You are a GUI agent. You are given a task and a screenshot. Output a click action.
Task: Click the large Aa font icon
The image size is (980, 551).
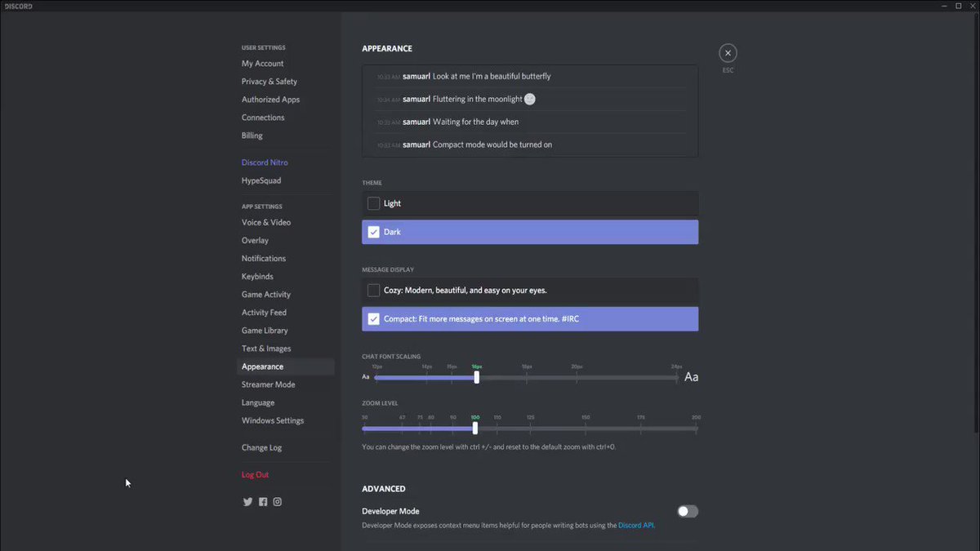coord(692,377)
